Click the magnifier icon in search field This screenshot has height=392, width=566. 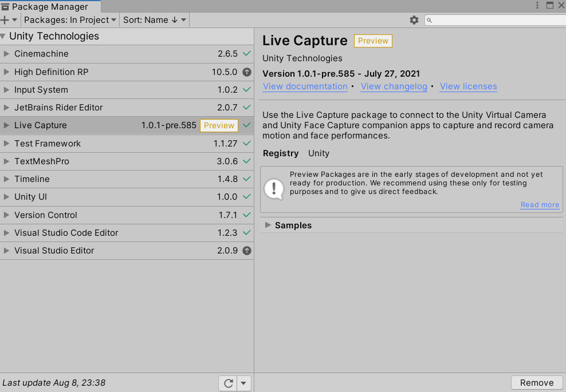pyautogui.click(x=429, y=20)
